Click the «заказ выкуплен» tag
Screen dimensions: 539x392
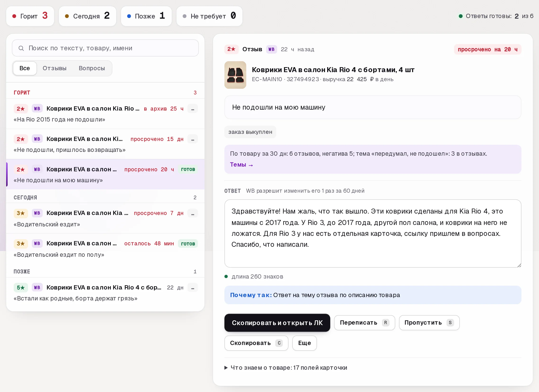tap(250, 132)
